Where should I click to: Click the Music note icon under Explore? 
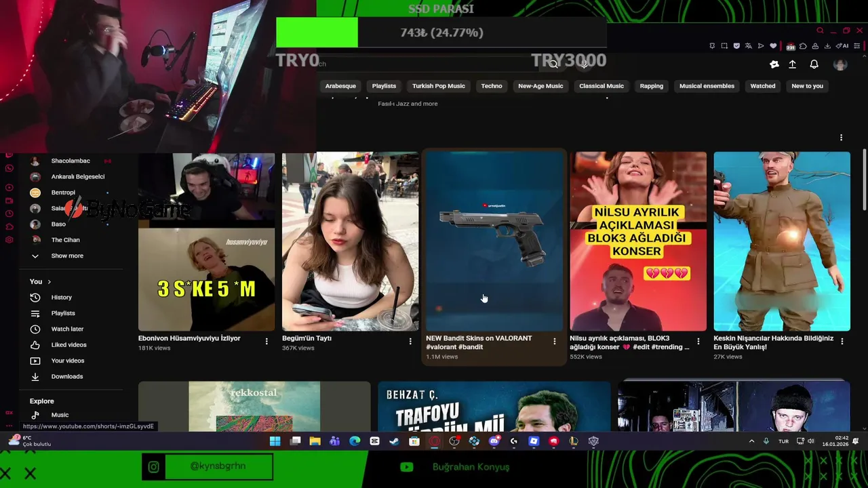coord(35,415)
